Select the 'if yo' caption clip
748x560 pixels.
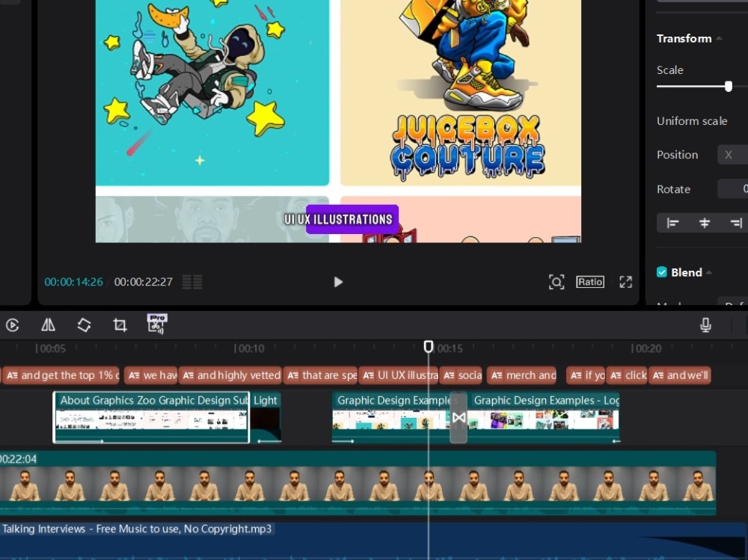click(586, 375)
